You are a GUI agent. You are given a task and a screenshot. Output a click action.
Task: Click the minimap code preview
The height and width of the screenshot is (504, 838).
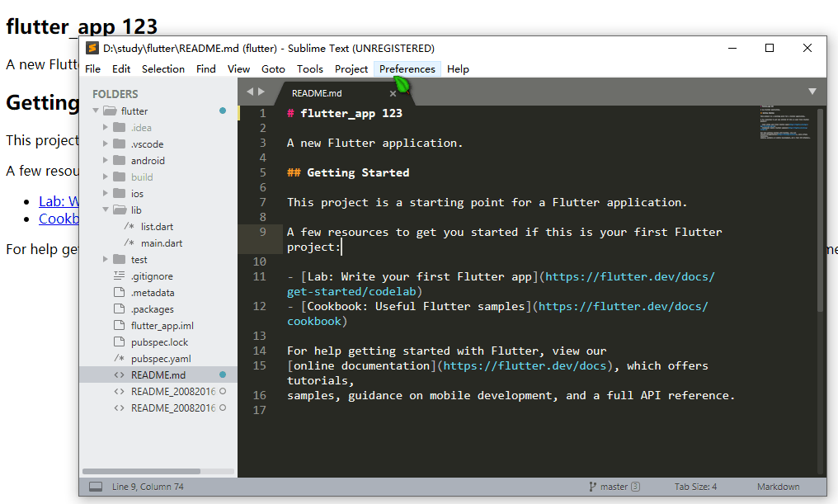(785, 122)
